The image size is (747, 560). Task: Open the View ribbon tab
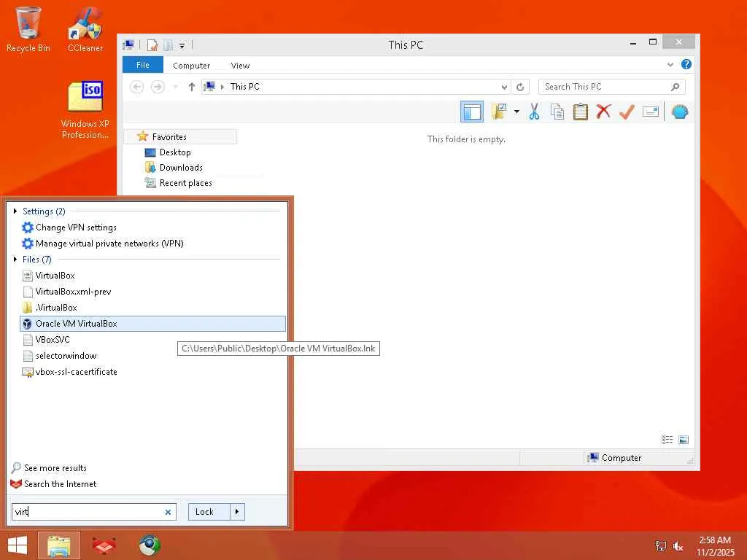click(x=240, y=65)
